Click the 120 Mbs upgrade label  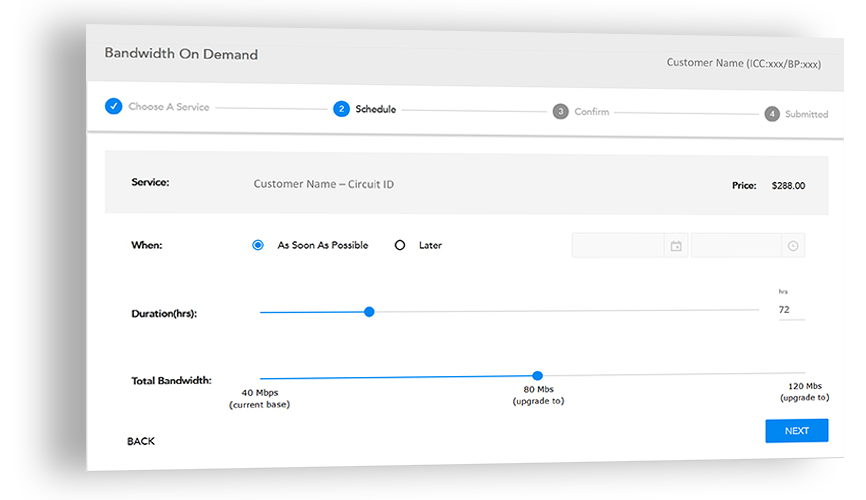tap(805, 392)
